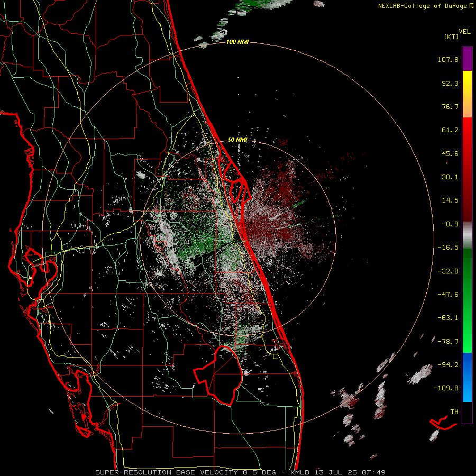Click the purple segment of the color bar
The image size is (476, 476).
click(467, 59)
